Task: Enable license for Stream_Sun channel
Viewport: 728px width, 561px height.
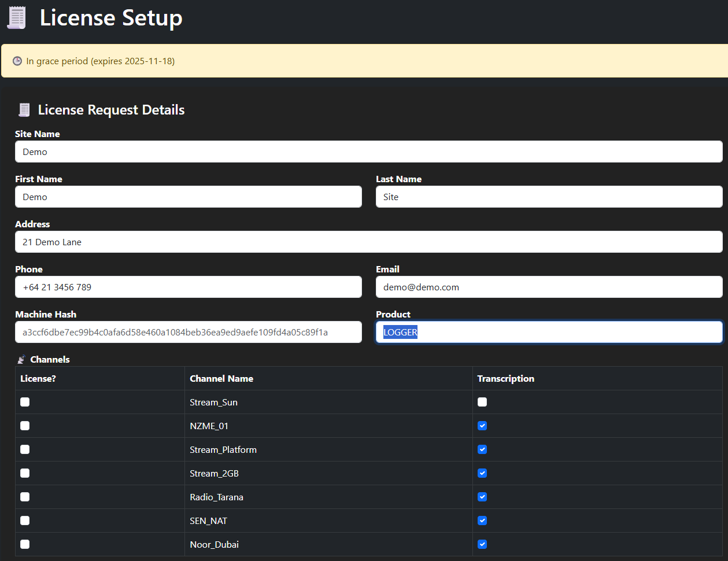Action: 25,402
